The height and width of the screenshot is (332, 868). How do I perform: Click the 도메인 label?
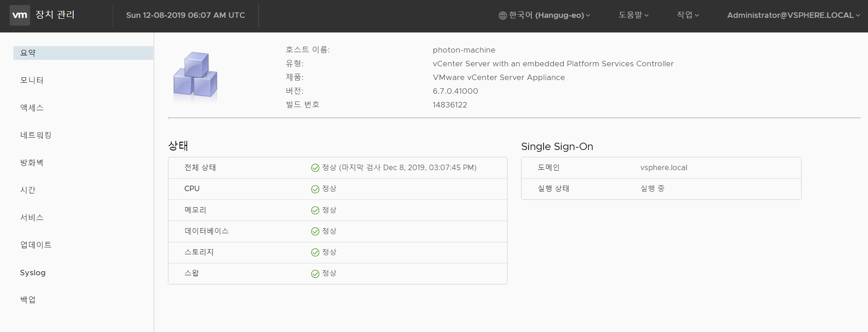coord(549,167)
